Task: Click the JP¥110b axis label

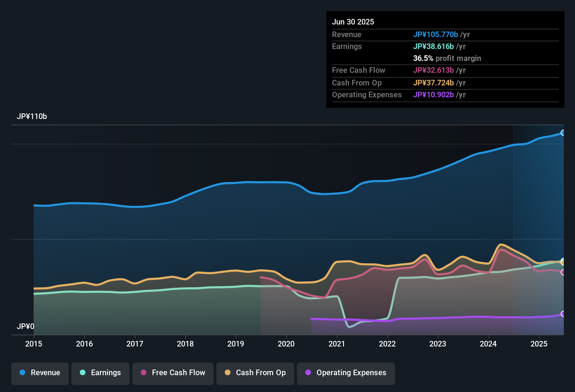Action: pyautogui.click(x=32, y=116)
